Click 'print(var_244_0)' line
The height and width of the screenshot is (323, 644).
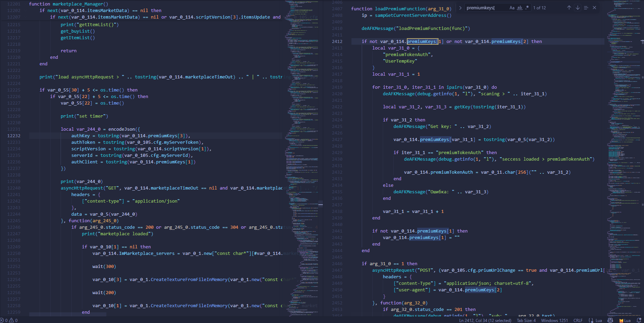click(82, 181)
